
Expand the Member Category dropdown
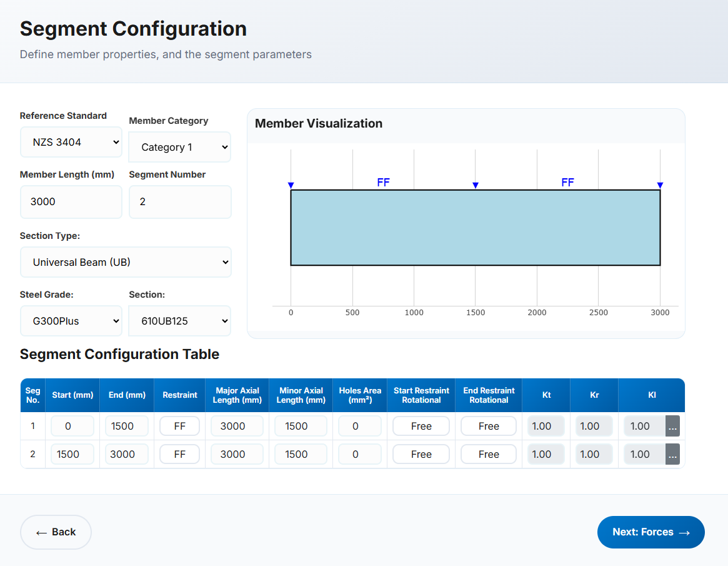point(179,148)
